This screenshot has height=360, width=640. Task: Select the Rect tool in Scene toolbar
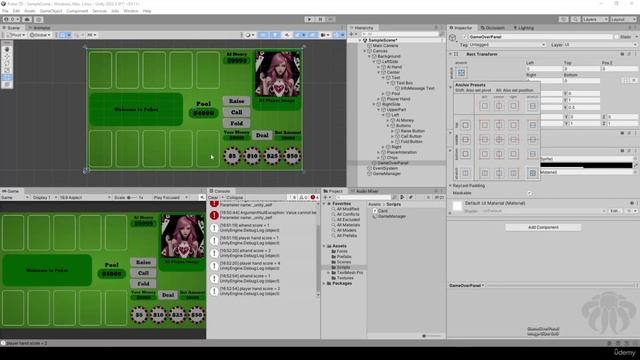tap(7, 77)
